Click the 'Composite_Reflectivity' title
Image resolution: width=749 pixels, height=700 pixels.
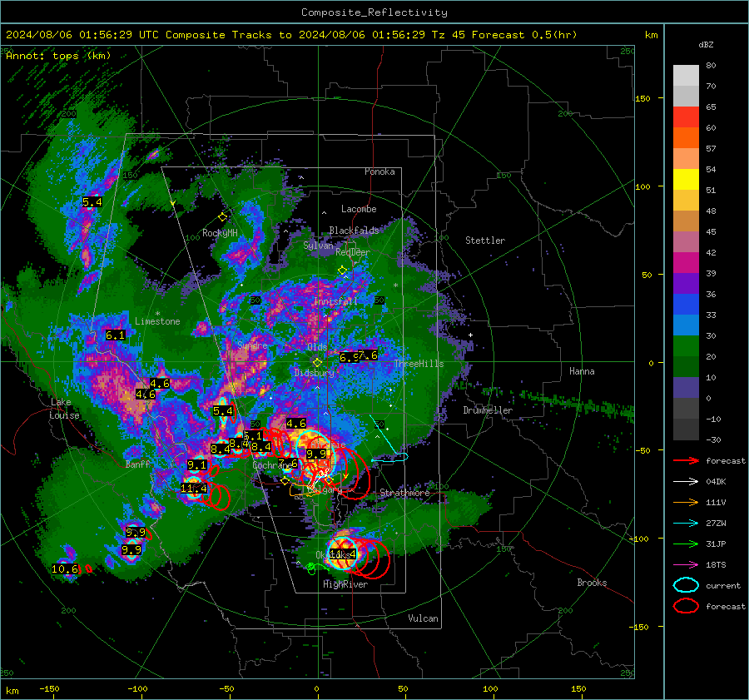[x=374, y=12]
